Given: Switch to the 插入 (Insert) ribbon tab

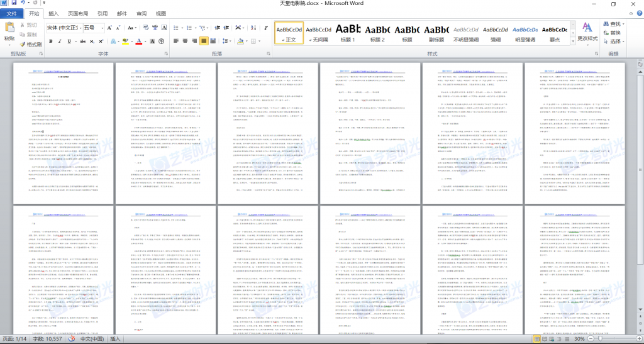Looking at the screenshot, I should pos(53,14).
